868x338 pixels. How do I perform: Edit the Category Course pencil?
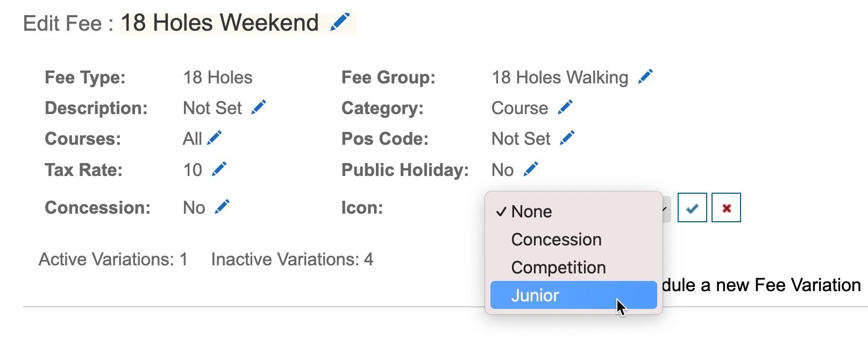(565, 108)
